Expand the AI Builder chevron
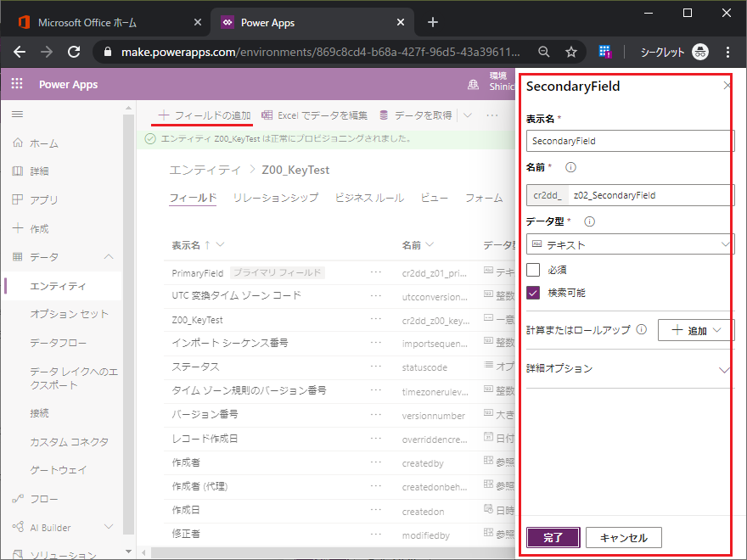The width and height of the screenshot is (747, 560). [109, 527]
